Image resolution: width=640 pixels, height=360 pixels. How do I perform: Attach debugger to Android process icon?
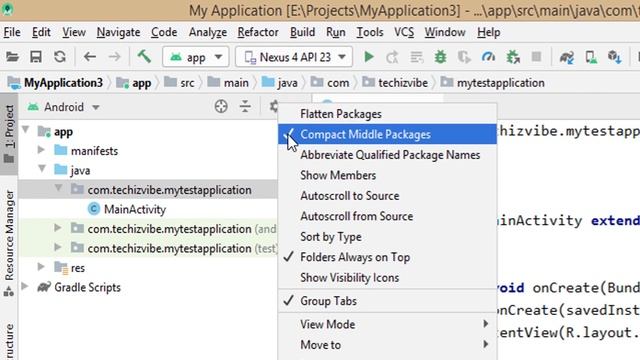tap(513, 57)
